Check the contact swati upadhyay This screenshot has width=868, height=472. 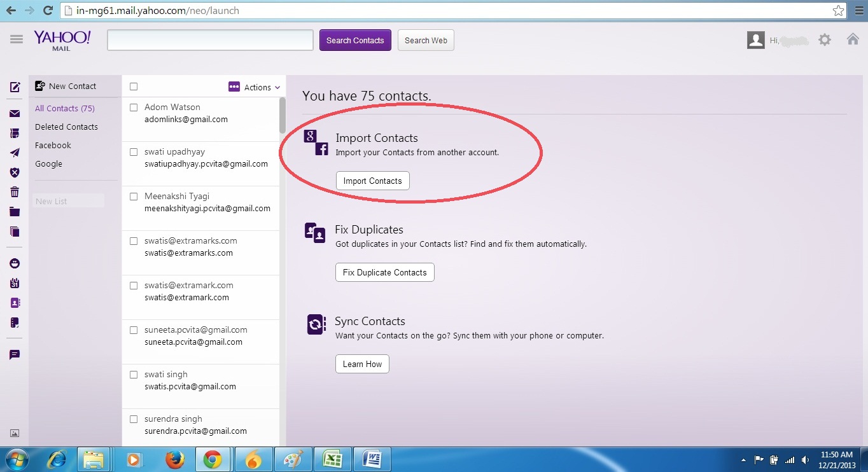pos(133,151)
